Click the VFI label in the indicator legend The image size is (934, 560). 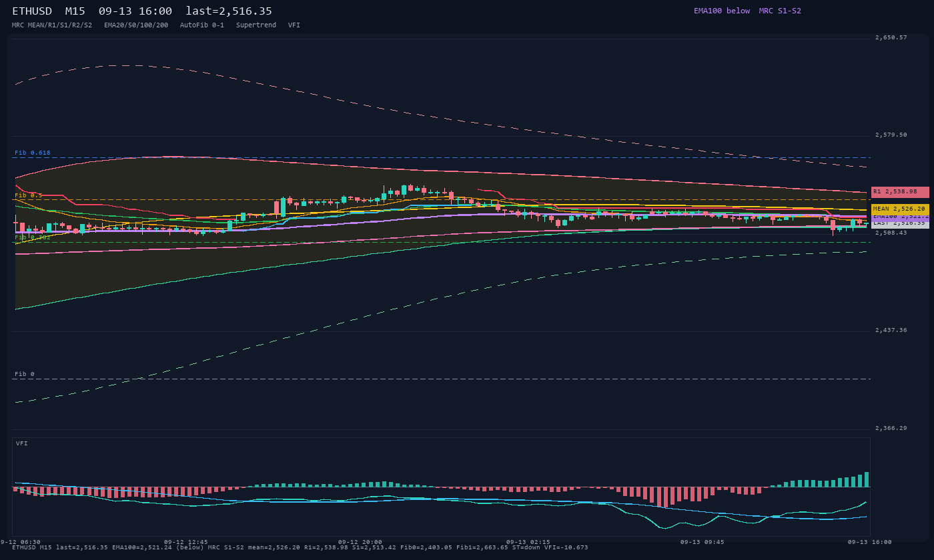pos(294,25)
